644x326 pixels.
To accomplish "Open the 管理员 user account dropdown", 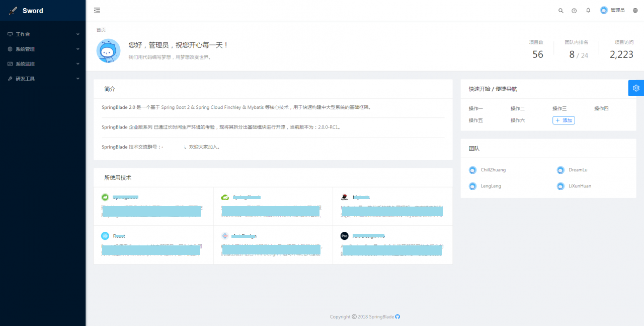I will (612, 11).
